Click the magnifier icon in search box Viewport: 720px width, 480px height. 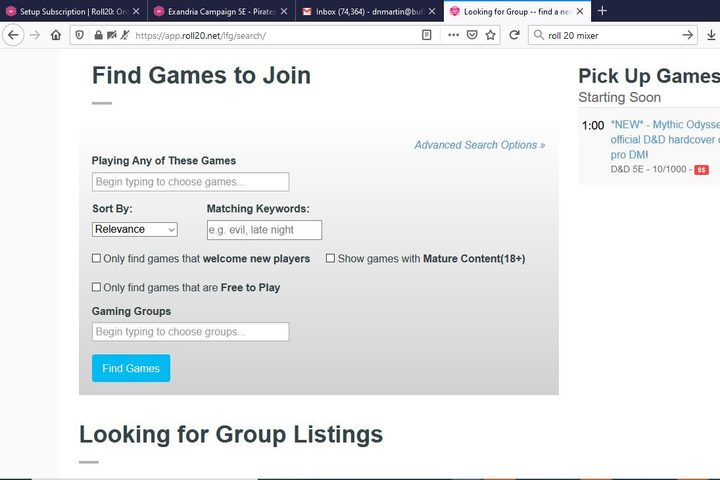pos(539,35)
